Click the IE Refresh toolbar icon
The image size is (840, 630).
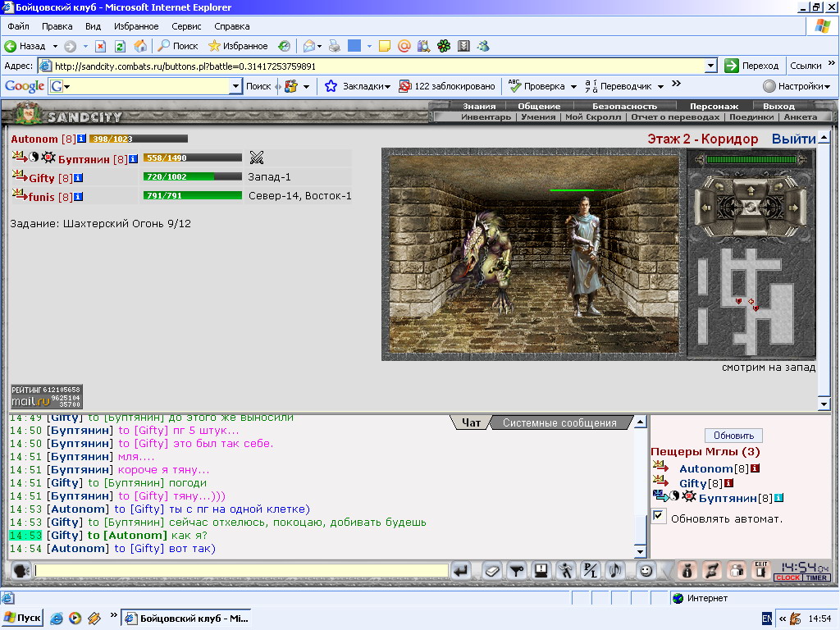[120, 46]
